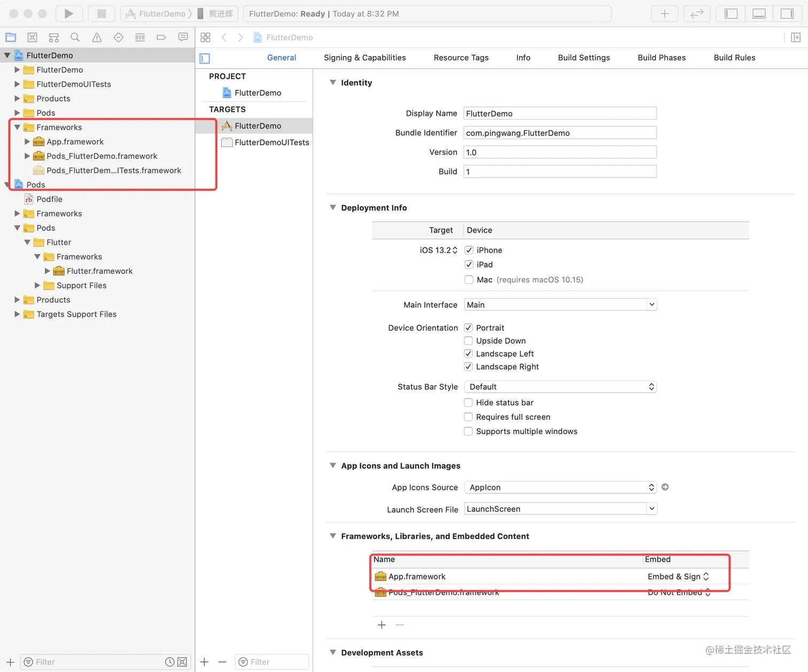This screenshot has height=672, width=808.
Task: Toggle the navigator panel visibility button
Action: pyautogui.click(x=731, y=14)
